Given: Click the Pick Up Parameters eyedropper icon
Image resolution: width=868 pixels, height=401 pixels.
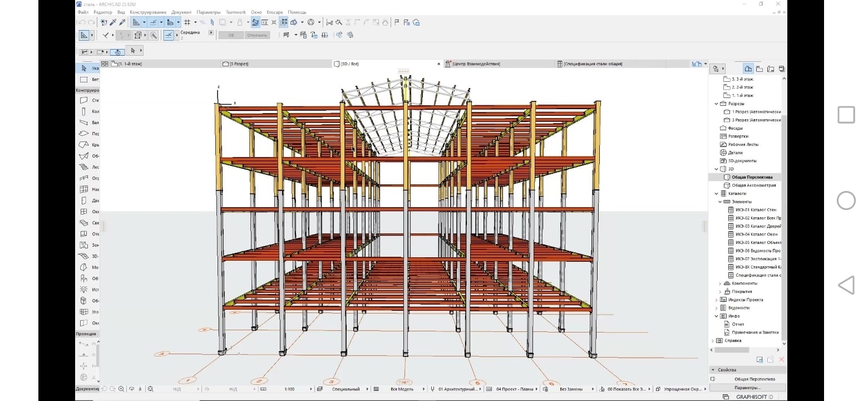Looking at the screenshot, I should click(x=113, y=22).
